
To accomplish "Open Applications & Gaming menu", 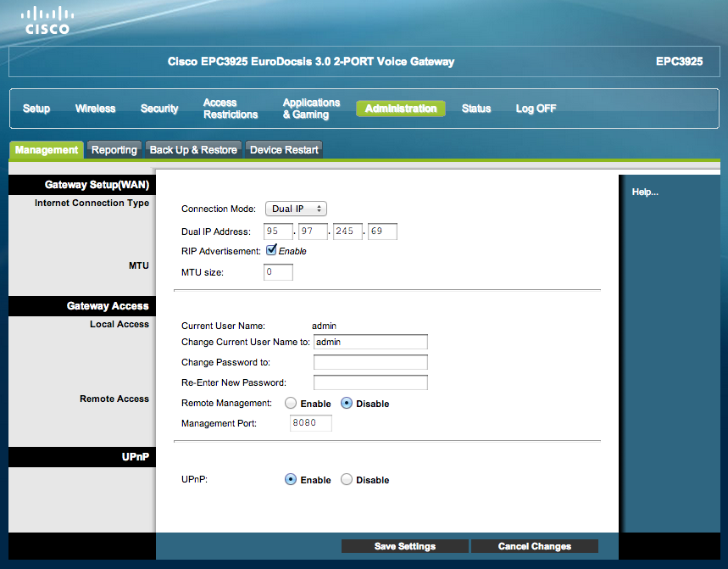I will click(311, 109).
